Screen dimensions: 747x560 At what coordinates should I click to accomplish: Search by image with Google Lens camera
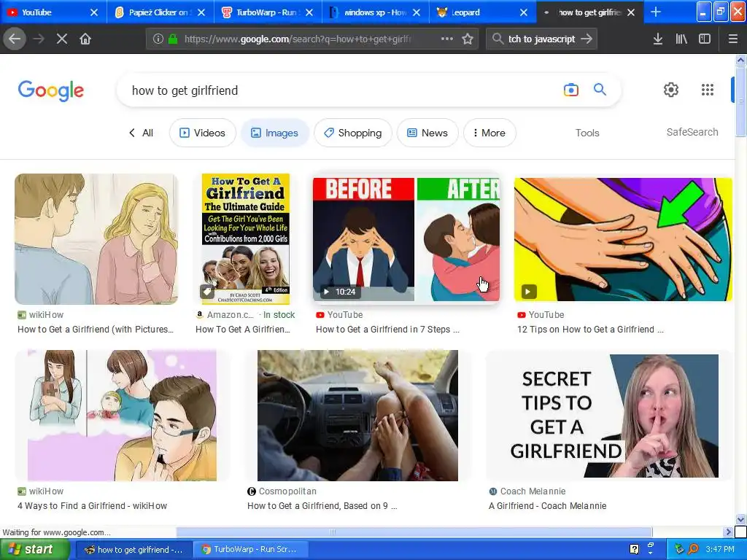point(570,90)
